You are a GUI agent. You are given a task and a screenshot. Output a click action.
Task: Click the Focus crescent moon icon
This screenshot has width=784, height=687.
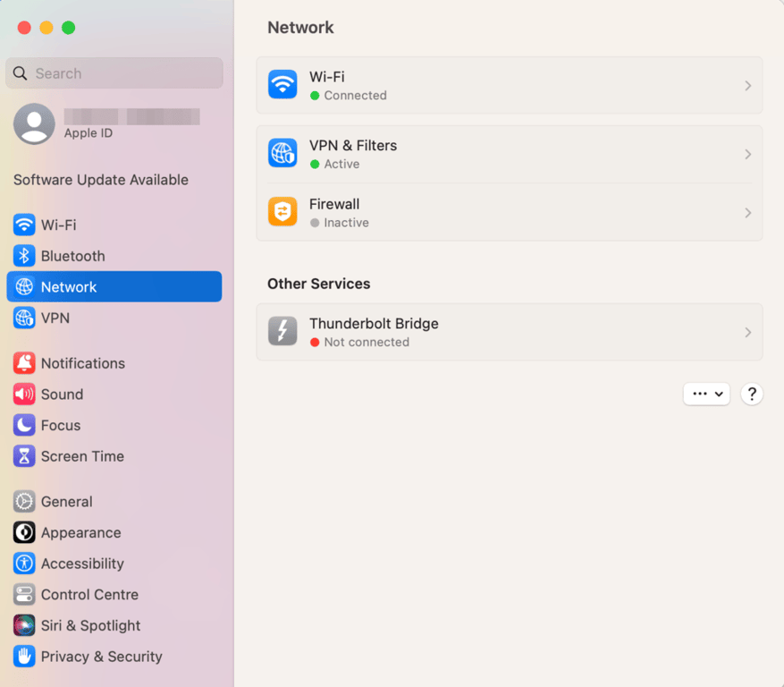pyautogui.click(x=22, y=425)
